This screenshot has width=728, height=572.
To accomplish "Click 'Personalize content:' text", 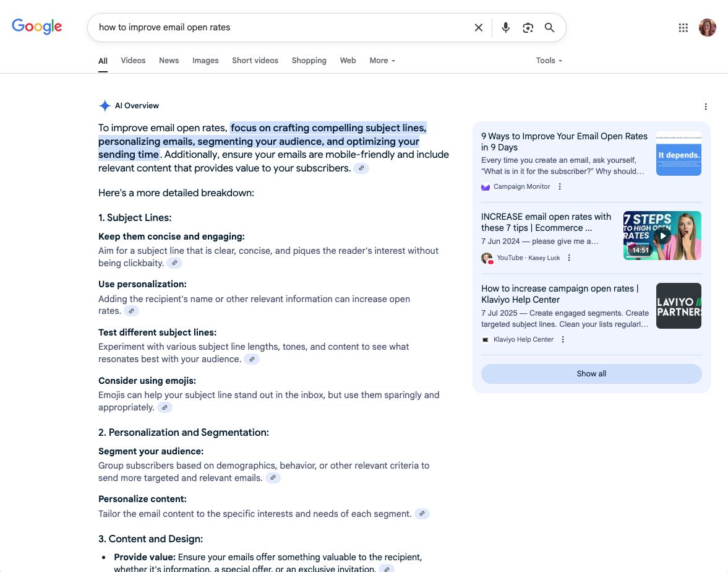I will (142, 498).
